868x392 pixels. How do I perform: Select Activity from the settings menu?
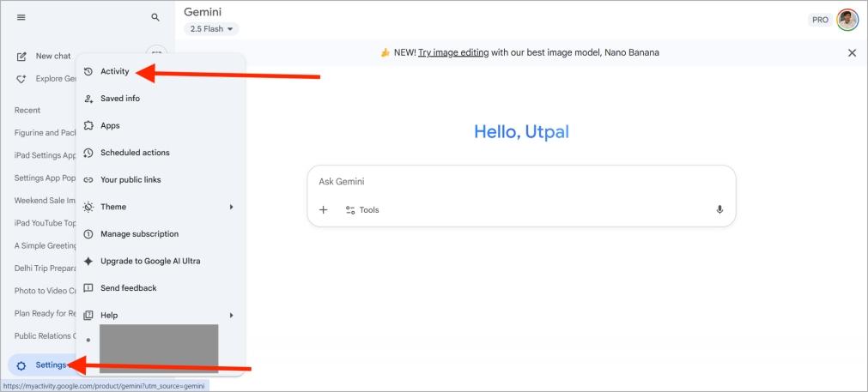tap(114, 71)
